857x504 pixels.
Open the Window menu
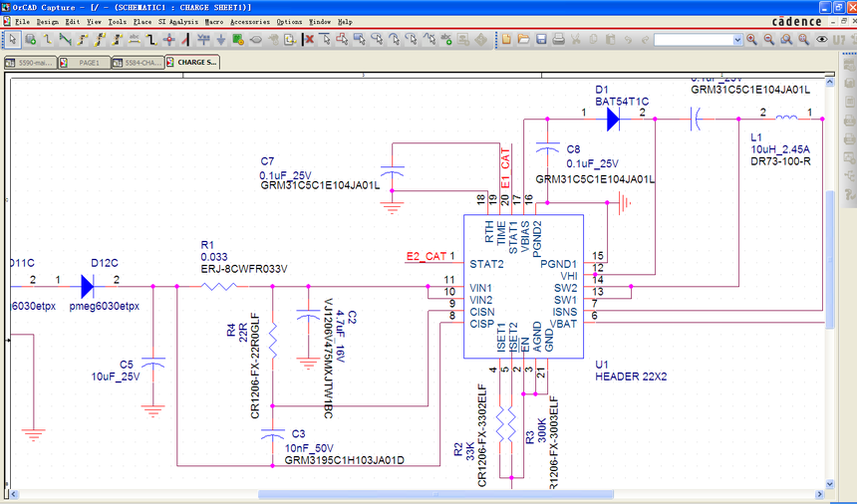pyautogui.click(x=320, y=22)
